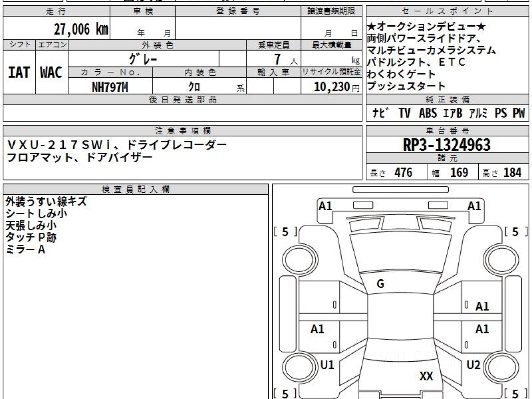Viewport: 532px width, 399px height.
Task: Select chassis number RP3-1324963
Action: pyautogui.click(x=447, y=145)
